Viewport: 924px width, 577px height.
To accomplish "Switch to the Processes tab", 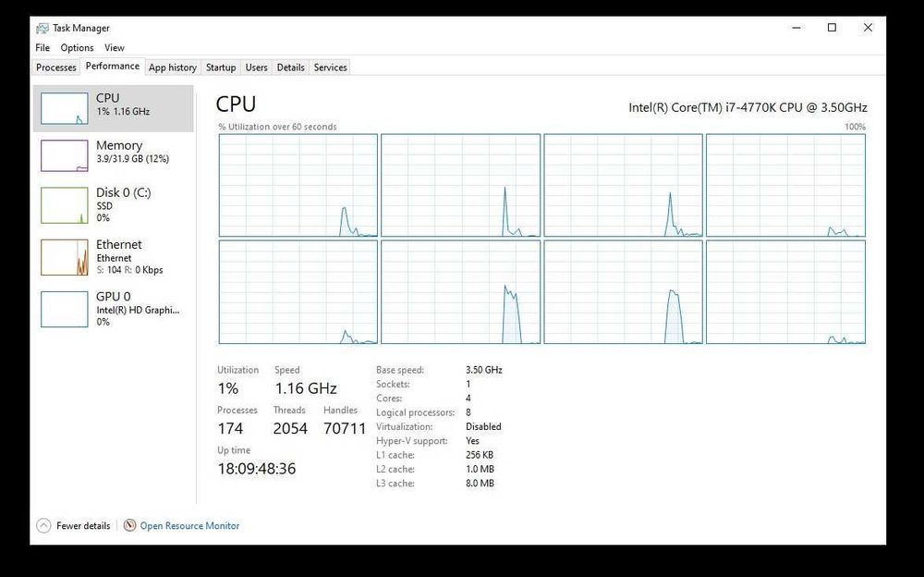I will click(x=56, y=68).
